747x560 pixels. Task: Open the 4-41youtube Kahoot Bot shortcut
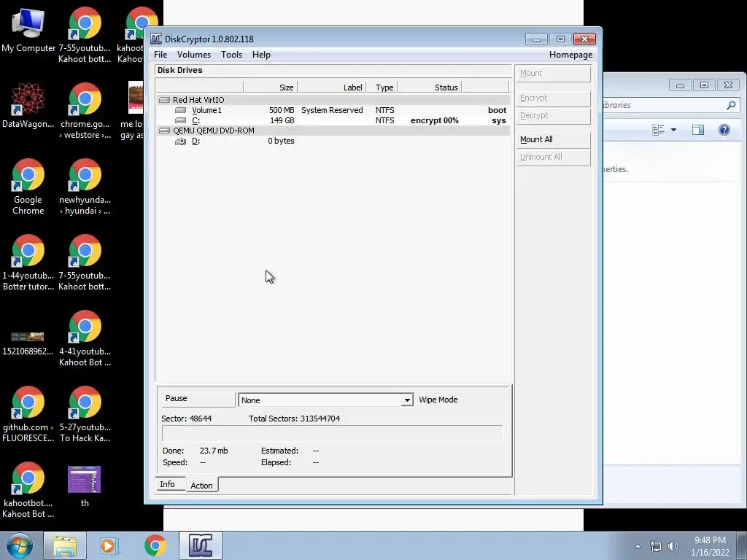85,338
